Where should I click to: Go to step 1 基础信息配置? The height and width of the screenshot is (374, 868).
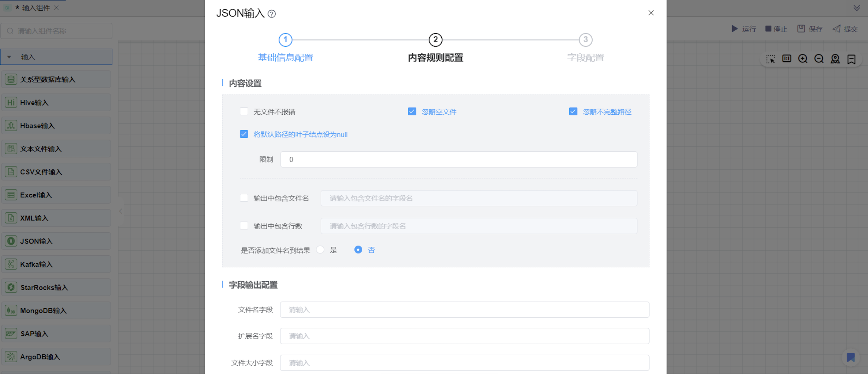tap(285, 40)
